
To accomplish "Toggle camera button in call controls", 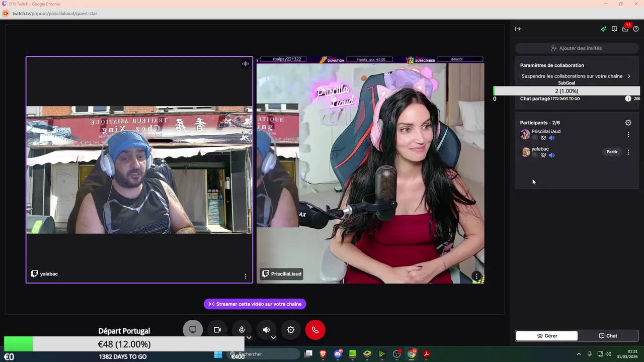I will (x=217, y=330).
